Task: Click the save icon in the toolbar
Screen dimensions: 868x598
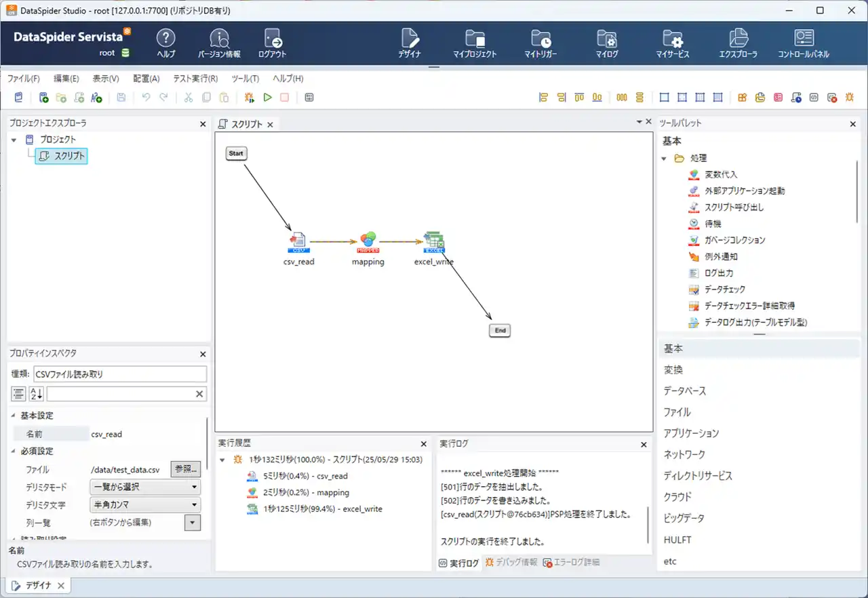Action: [x=121, y=97]
